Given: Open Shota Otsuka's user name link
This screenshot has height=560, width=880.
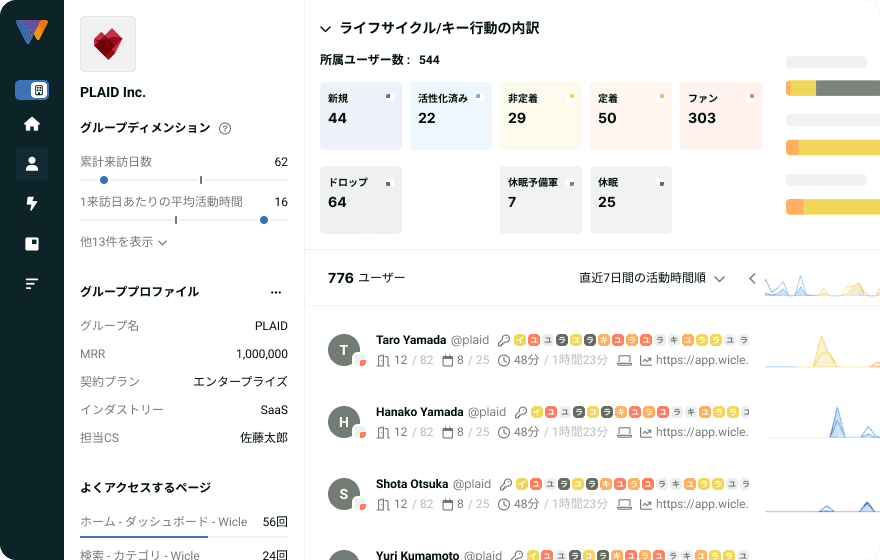Looking at the screenshot, I should pyautogui.click(x=412, y=484).
